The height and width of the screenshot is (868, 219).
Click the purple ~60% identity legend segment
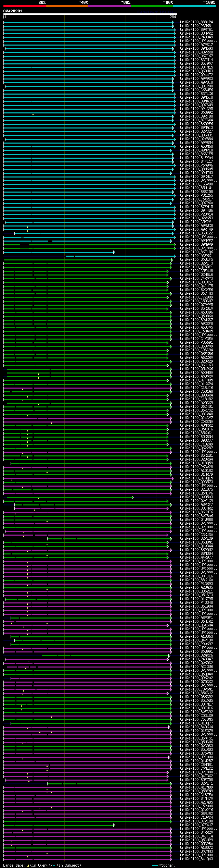[109, 6]
